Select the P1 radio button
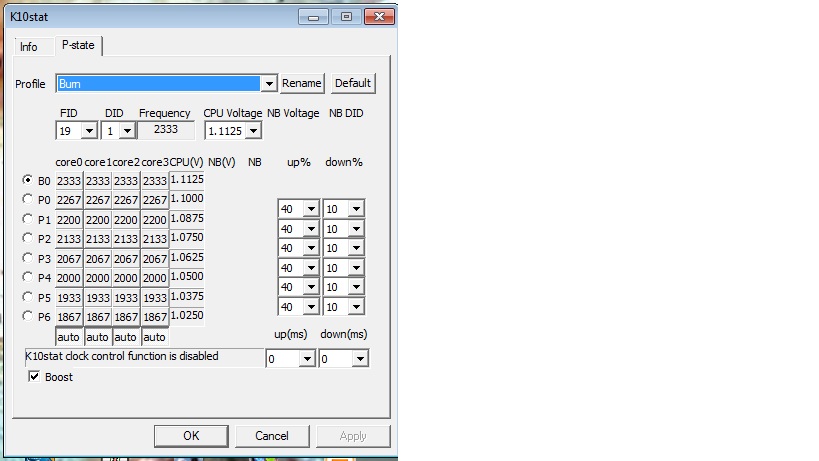This screenshot has width=819, height=461. (x=27, y=219)
